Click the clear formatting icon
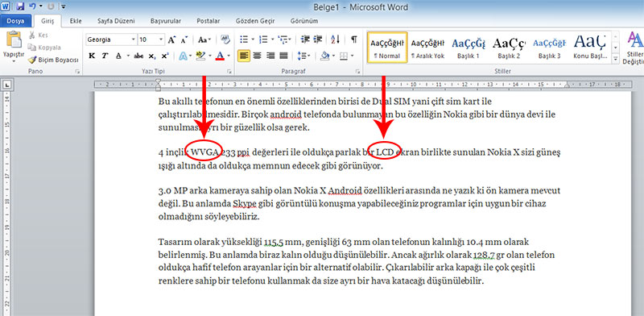 point(225,39)
